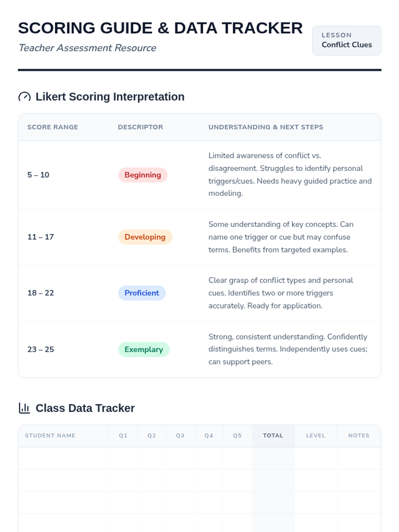Image resolution: width=399 pixels, height=532 pixels.
Task: Select the Exemplary descriptor badge
Action: tap(144, 349)
